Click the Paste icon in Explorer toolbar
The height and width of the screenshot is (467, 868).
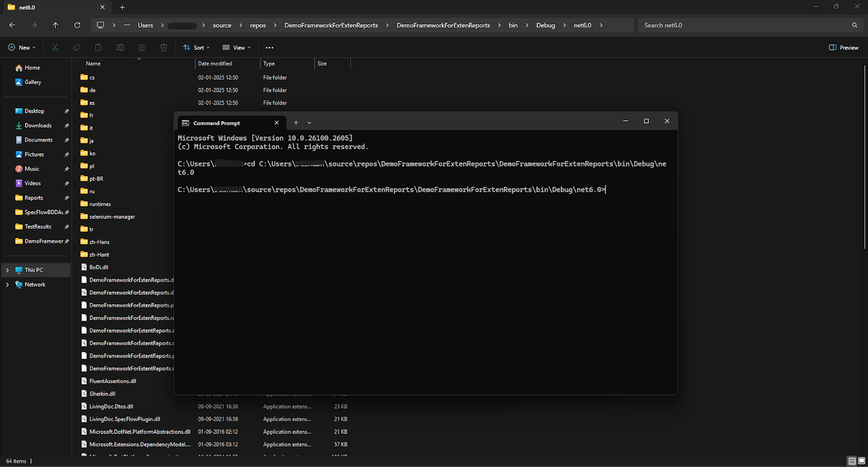(99, 48)
